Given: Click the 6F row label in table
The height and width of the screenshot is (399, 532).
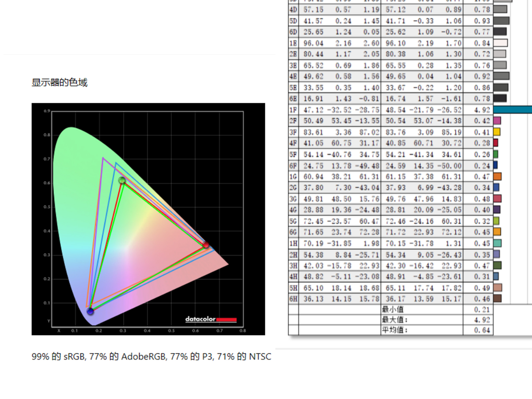Looking at the screenshot, I should point(293,166).
